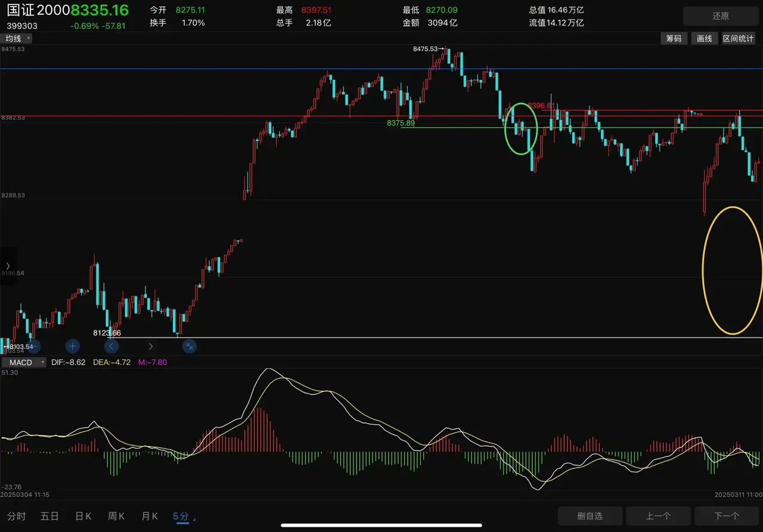Zoom out the chart with minus button
The image size is (763, 532).
coord(33,346)
